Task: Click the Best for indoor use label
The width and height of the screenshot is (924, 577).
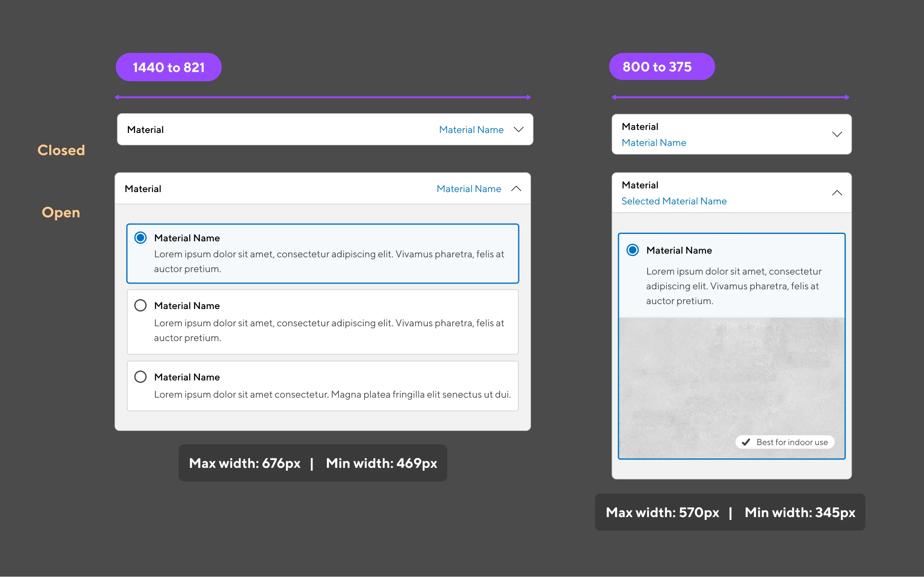Action: coord(792,442)
